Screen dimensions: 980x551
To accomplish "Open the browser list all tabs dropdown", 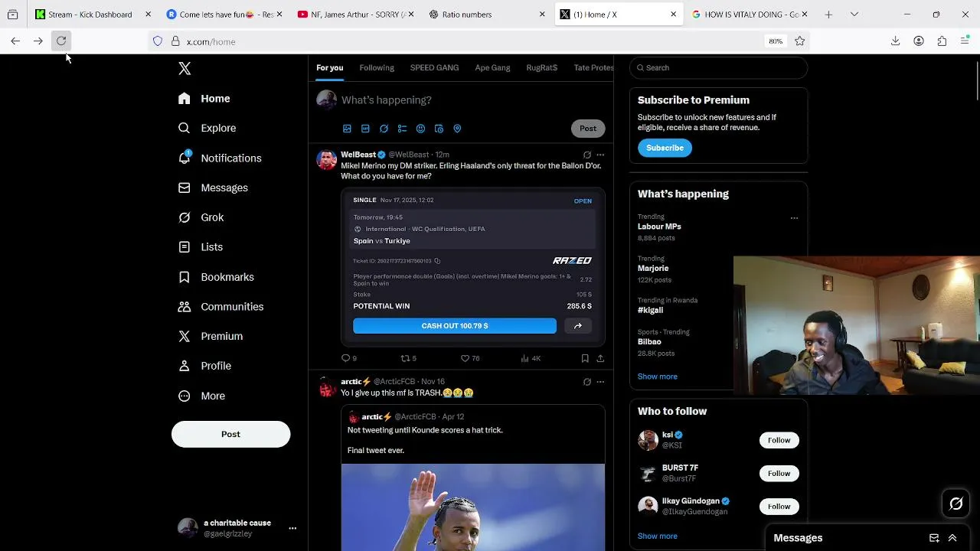I will pyautogui.click(x=854, y=14).
